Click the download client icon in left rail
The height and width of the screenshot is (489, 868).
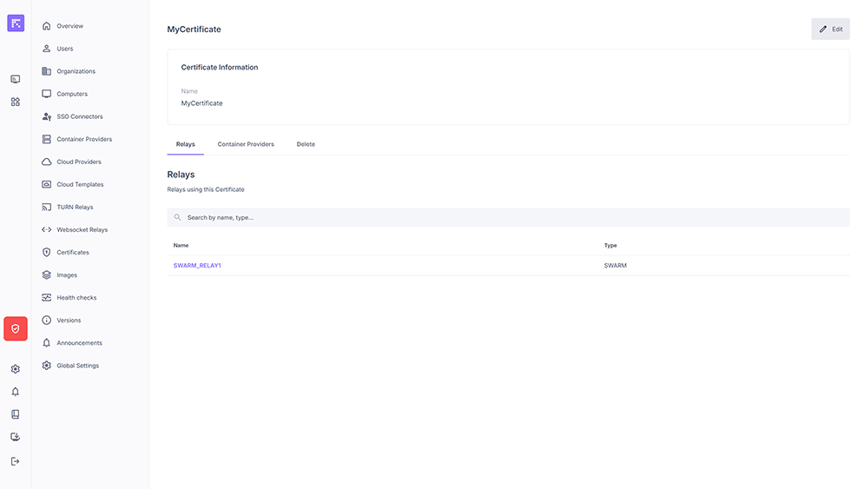click(x=16, y=437)
